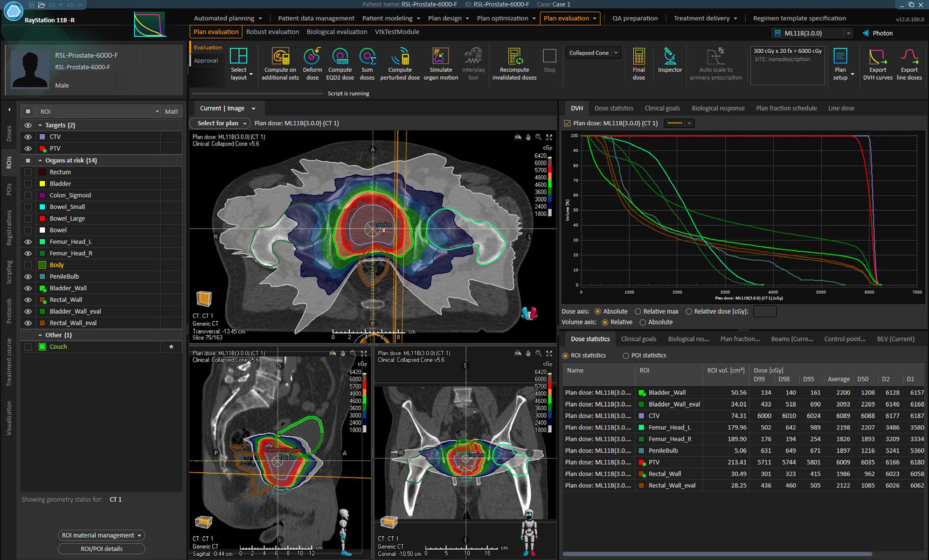
Task: Click the ROI/POI details button
Action: click(x=101, y=549)
